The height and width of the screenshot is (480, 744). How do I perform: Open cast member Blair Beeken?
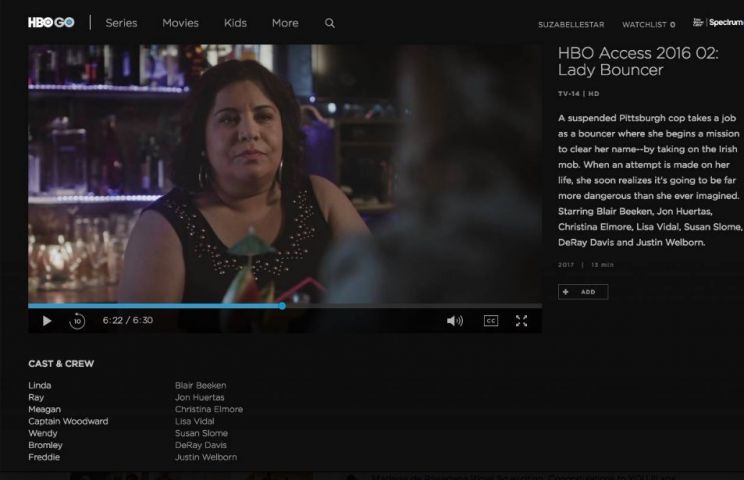click(201, 386)
